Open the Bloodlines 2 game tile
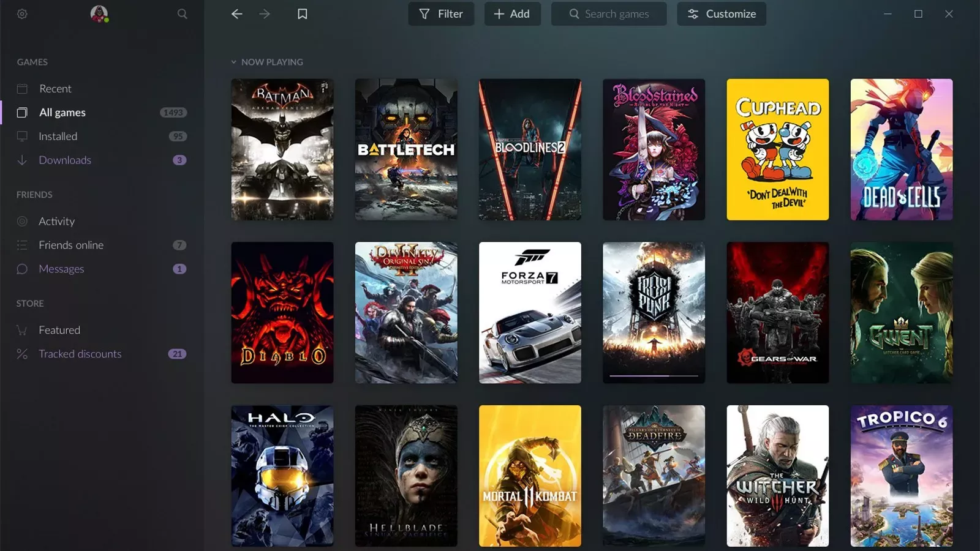The height and width of the screenshot is (551, 980). tap(530, 149)
